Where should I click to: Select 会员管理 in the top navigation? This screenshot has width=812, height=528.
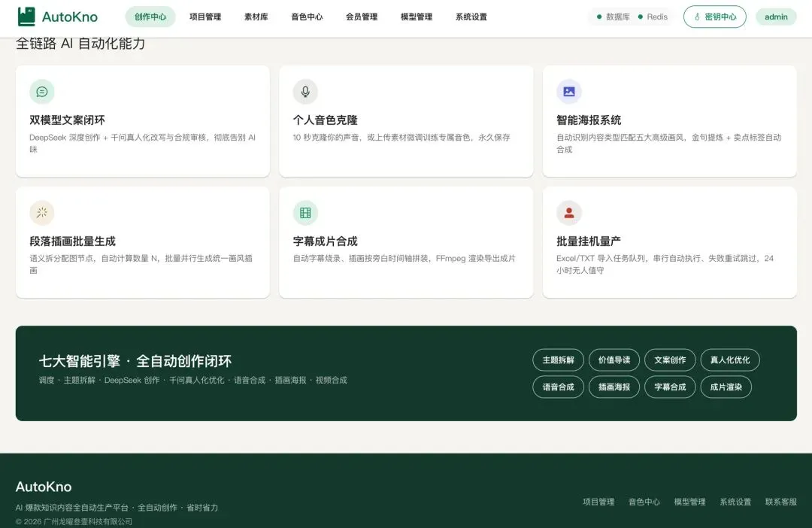[362, 17]
